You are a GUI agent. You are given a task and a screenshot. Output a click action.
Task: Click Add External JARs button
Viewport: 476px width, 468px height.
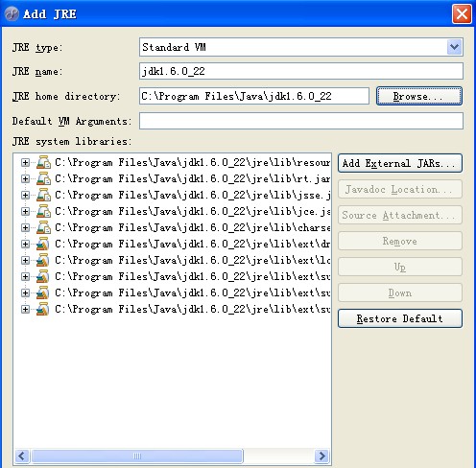(400, 163)
